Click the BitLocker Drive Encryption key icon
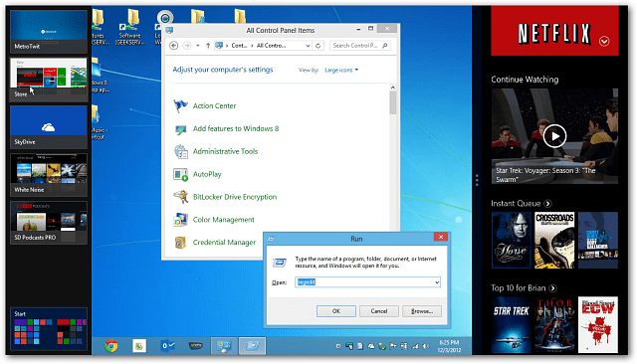The image size is (637, 364). click(180, 197)
